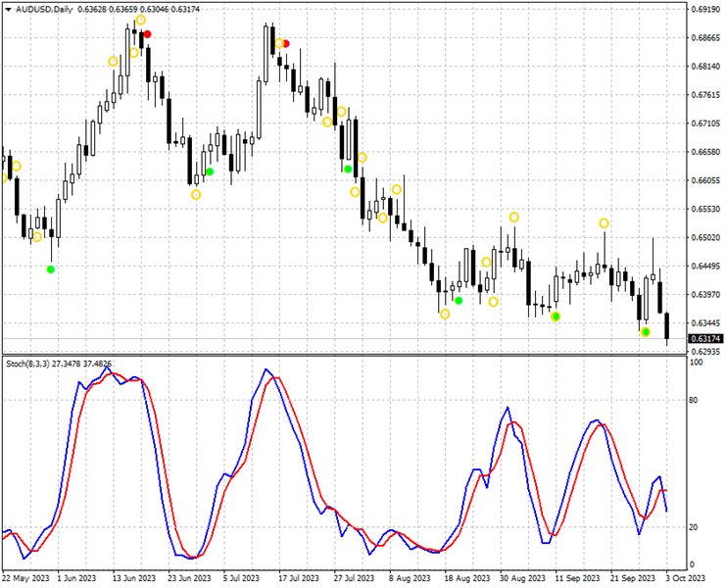Select the green buy dot near 27 Jul 2023
This screenshot has height=588, width=726.
click(348, 170)
